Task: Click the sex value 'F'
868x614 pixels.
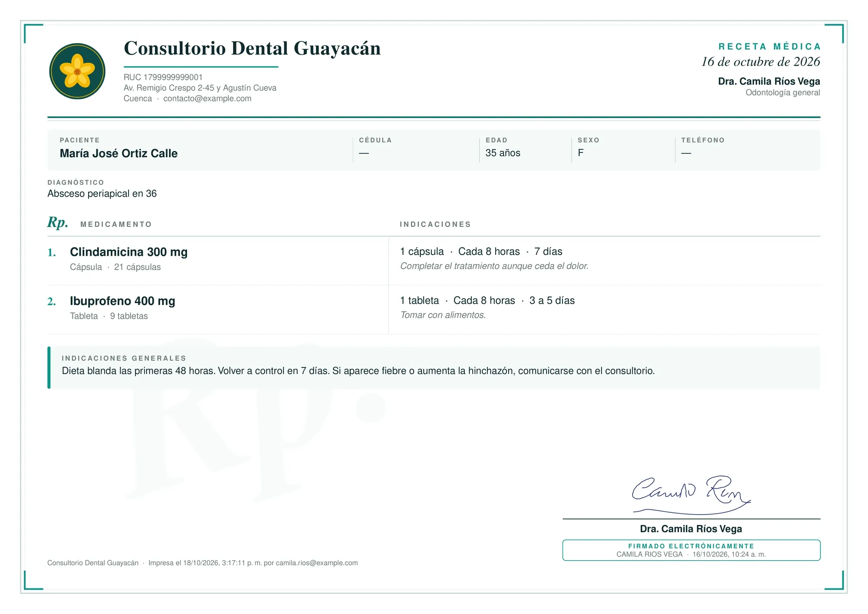Action: click(x=581, y=153)
